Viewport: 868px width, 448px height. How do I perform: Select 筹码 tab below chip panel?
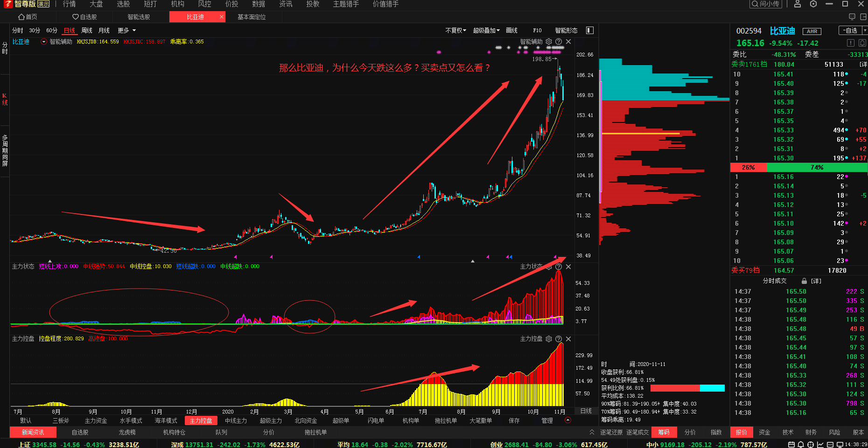click(664, 432)
